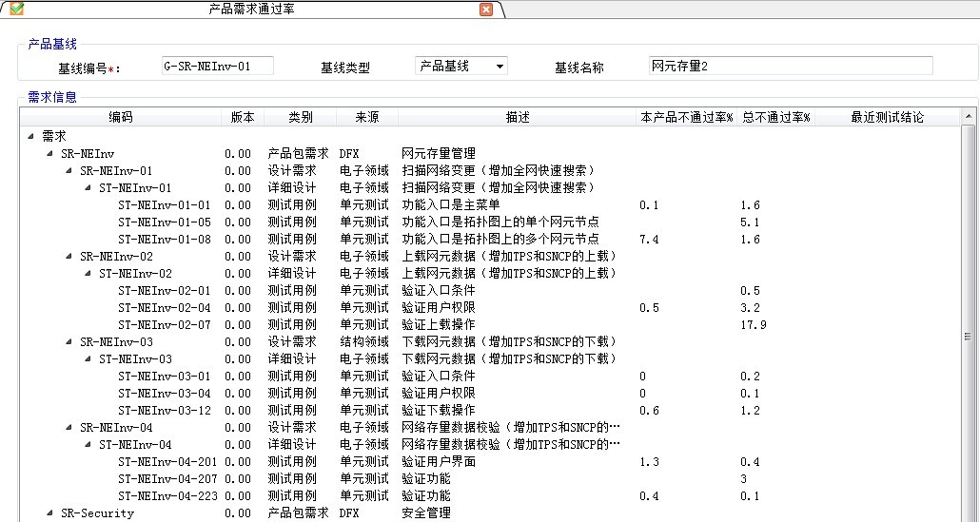Select test case ST-NEInv-04-201
The width and height of the screenshot is (980, 522).
[167, 461]
